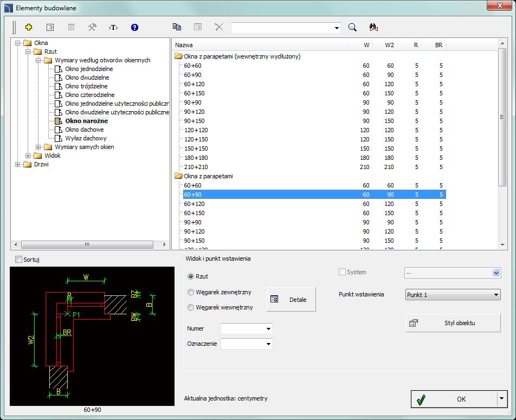The width and height of the screenshot is (516, 420).
Task: Open the OK button dropdown arrow
Action: (501, 399)
